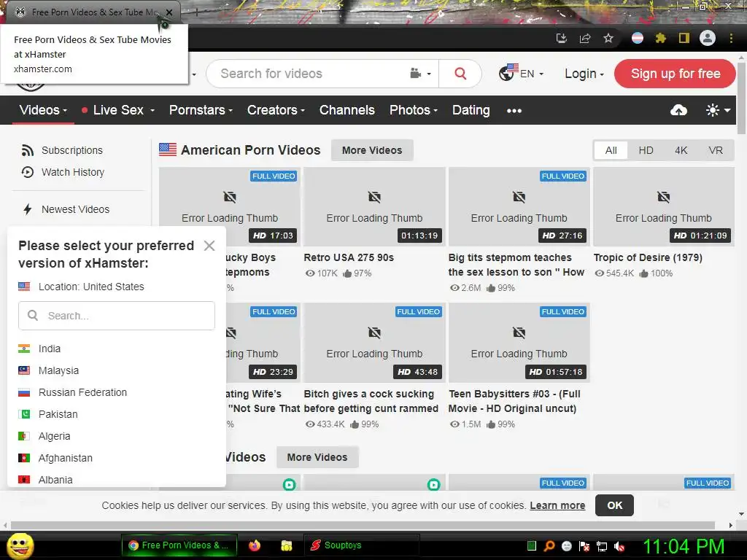Open the browser profile avatar
Screen dimensions: 747x560
tap(708, 38)
